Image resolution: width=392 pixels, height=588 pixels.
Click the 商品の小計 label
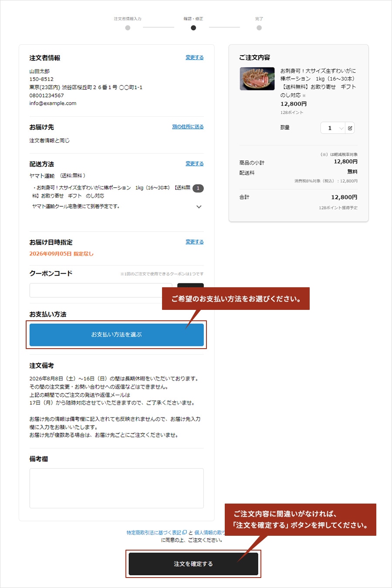click(252, 163)
